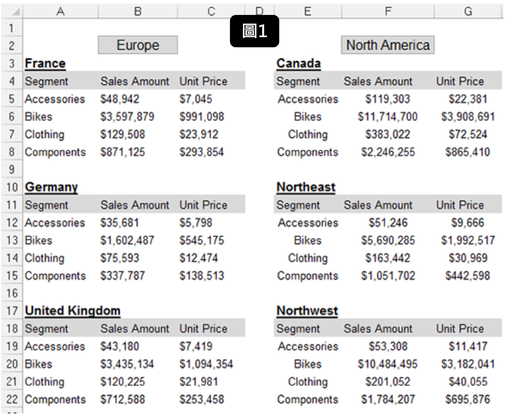Click the North America region button
Image resolution: width=509 pixels, height=420 pixels.
pos(388,45)
